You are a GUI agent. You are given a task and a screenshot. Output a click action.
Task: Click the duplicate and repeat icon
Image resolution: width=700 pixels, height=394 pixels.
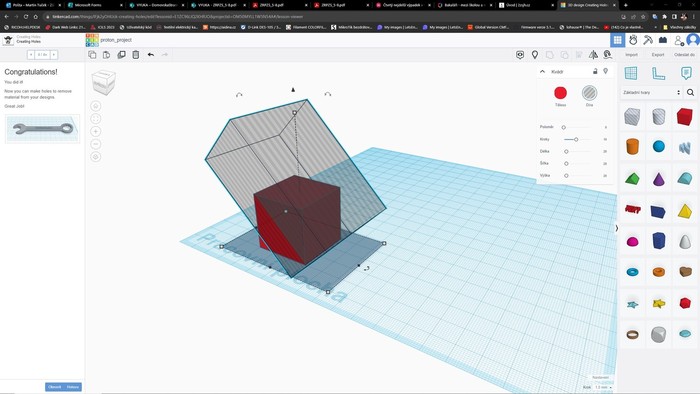click(x=121, y=54)
